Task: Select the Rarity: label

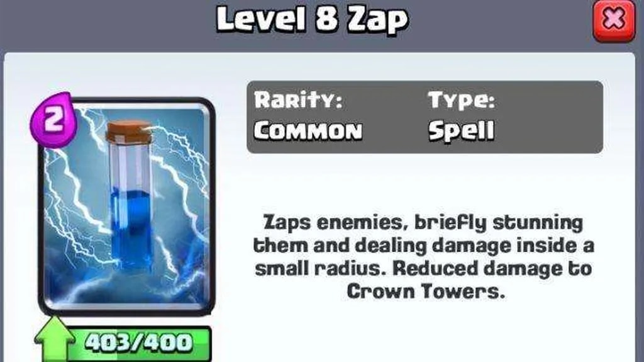Action: tap(297, 100)
